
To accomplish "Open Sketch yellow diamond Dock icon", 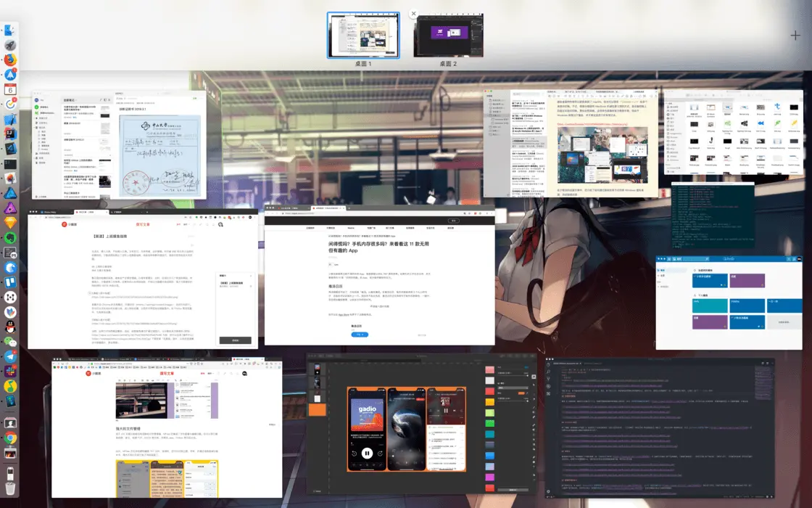I will (10, 223).
